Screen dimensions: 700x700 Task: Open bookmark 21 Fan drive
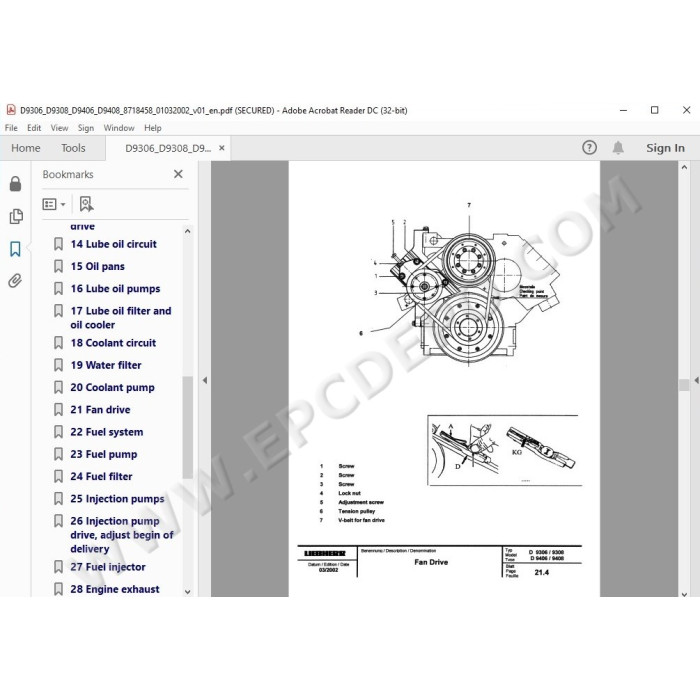[100, 409]
